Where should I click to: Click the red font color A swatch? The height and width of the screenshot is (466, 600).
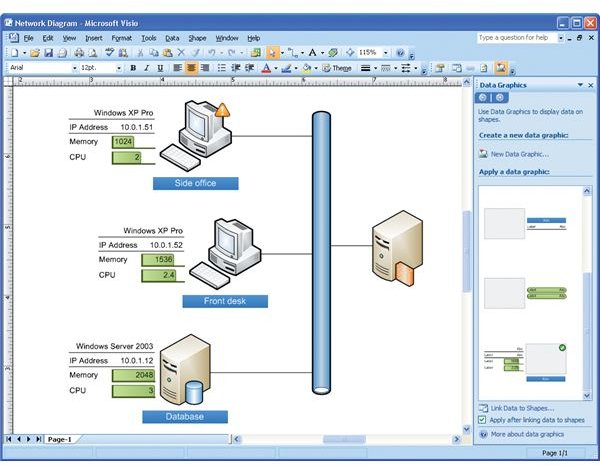[x=266, y=68]
